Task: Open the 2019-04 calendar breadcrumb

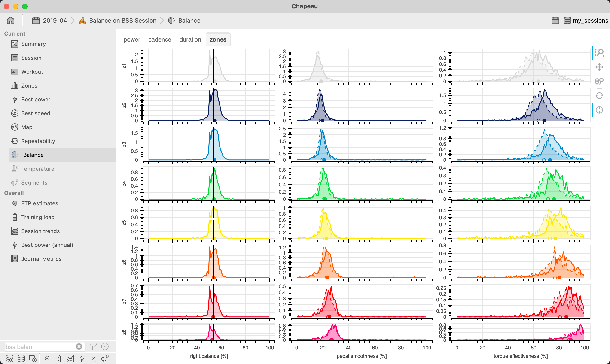Action: [50, 20]
